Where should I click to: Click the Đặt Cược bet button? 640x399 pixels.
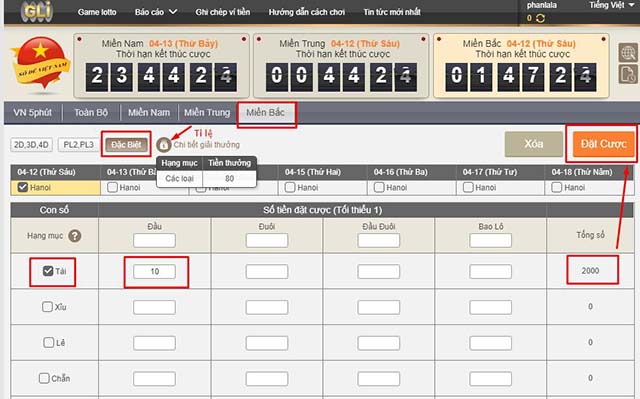[x=604, y=144]
